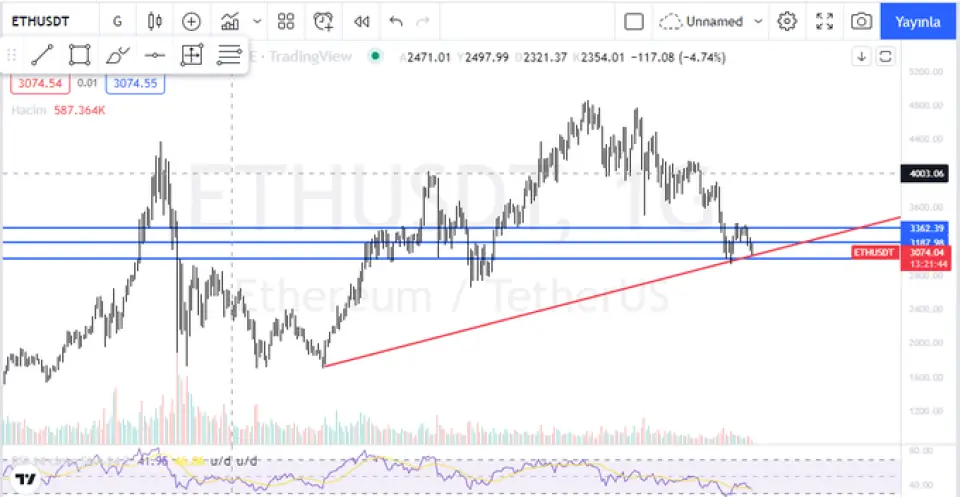Expand the indicator templates dropdown arrow
This screenshot has height=497, width=960.
pyautogui.click(x=258, y=21)
